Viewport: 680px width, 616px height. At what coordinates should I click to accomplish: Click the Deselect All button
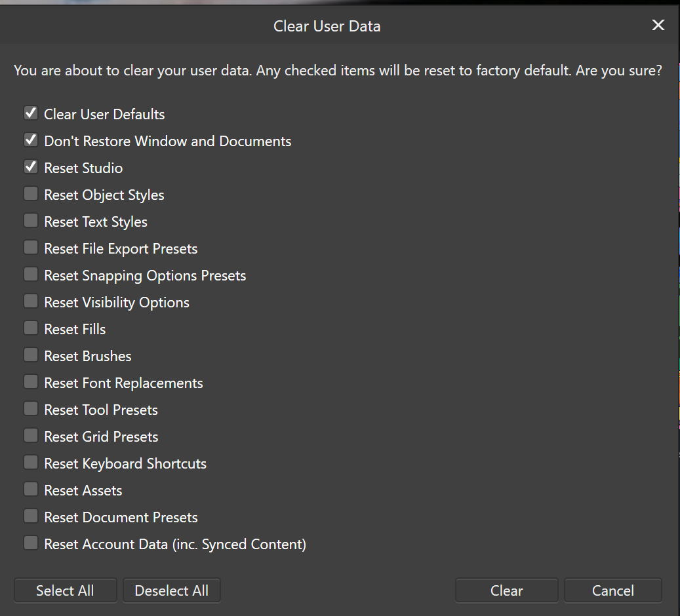pyautogui.click(x=171, y=590)
